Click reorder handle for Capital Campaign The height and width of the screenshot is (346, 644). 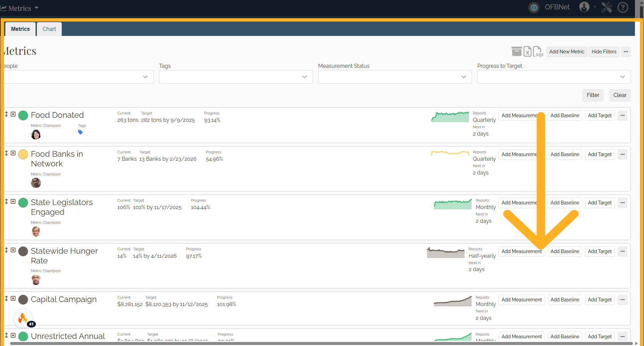click(6, 298)
